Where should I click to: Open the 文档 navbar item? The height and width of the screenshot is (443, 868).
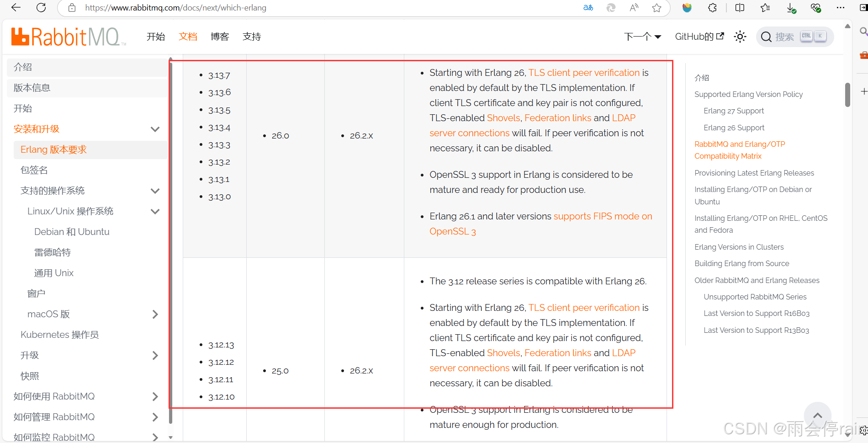coord(188,37)
